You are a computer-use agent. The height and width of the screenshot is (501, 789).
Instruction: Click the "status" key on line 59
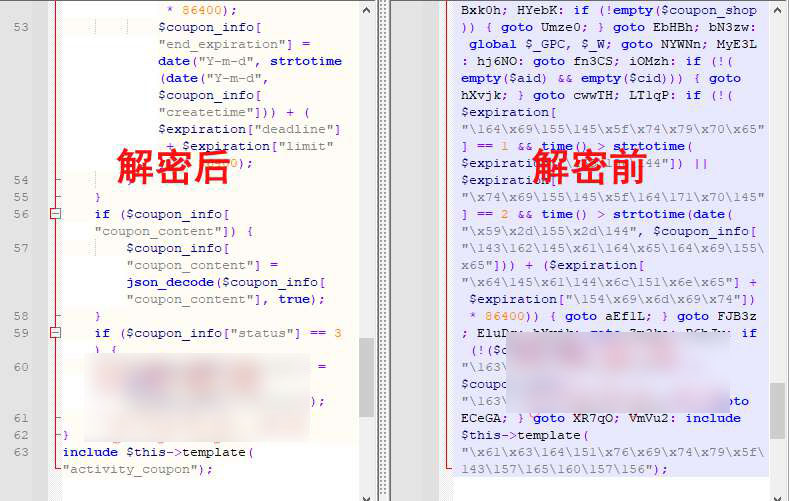coord(262,333)
